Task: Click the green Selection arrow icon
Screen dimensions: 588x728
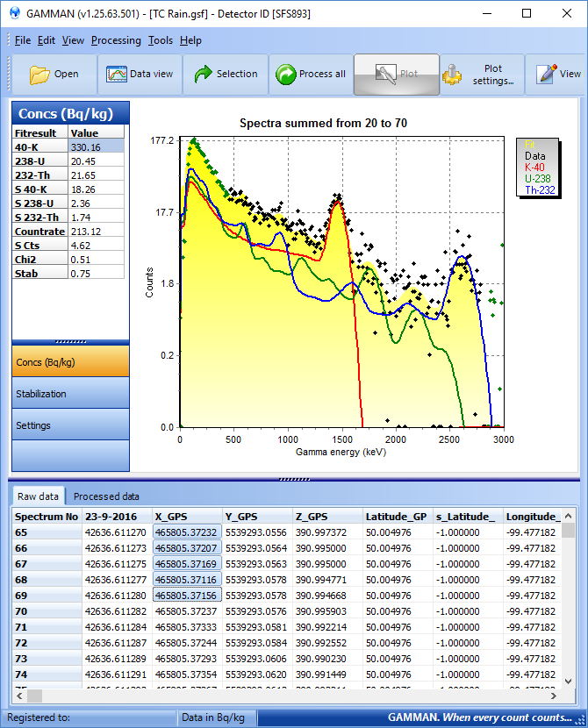Action: point(204,75)
